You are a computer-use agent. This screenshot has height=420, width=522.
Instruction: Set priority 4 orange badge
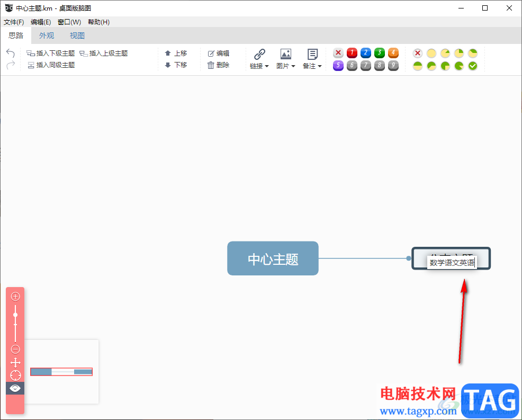click(393, 52)
